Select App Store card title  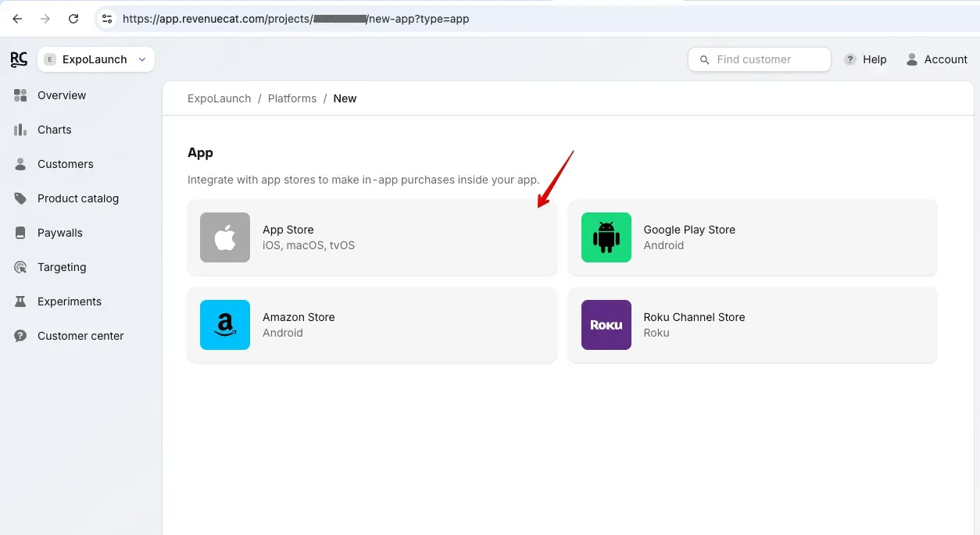288,230
